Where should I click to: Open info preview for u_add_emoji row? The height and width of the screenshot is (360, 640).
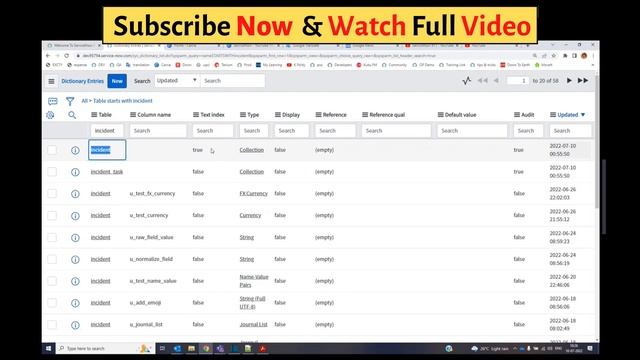pos(75,303)
